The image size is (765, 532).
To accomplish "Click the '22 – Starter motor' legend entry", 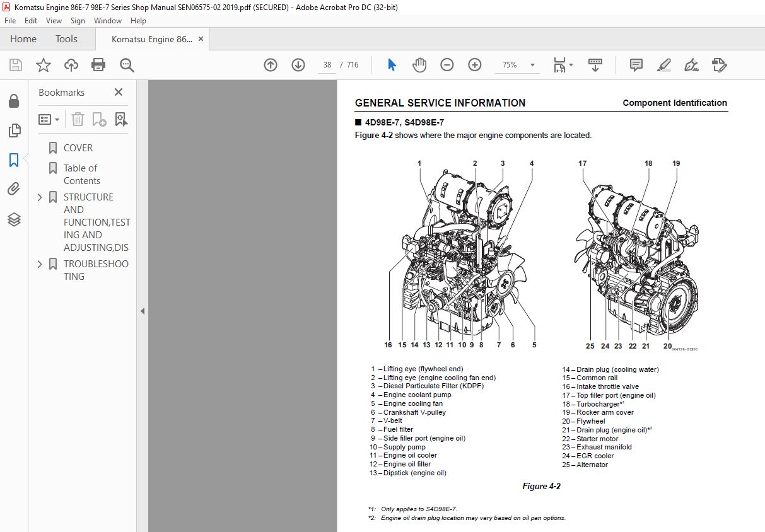I will click(590, 439).
